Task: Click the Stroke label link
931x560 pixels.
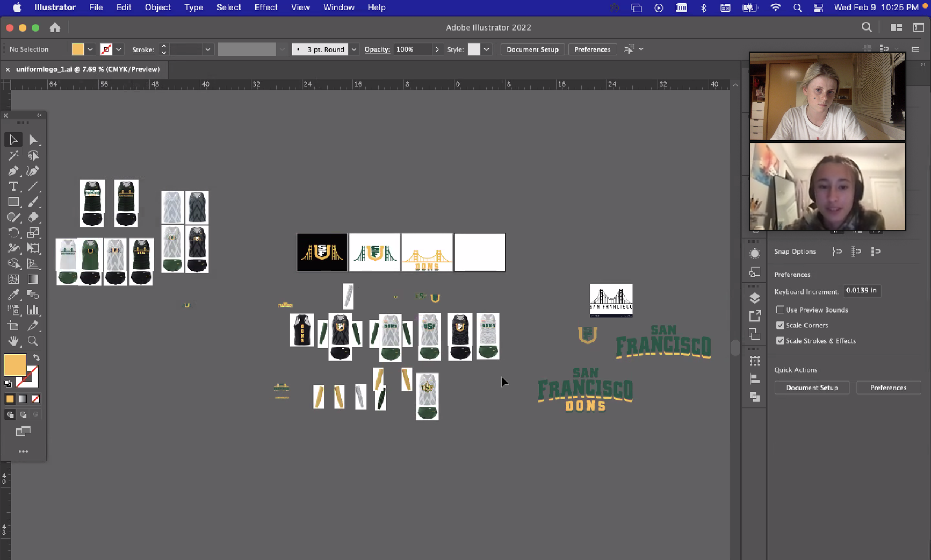Action: point(143,49)
